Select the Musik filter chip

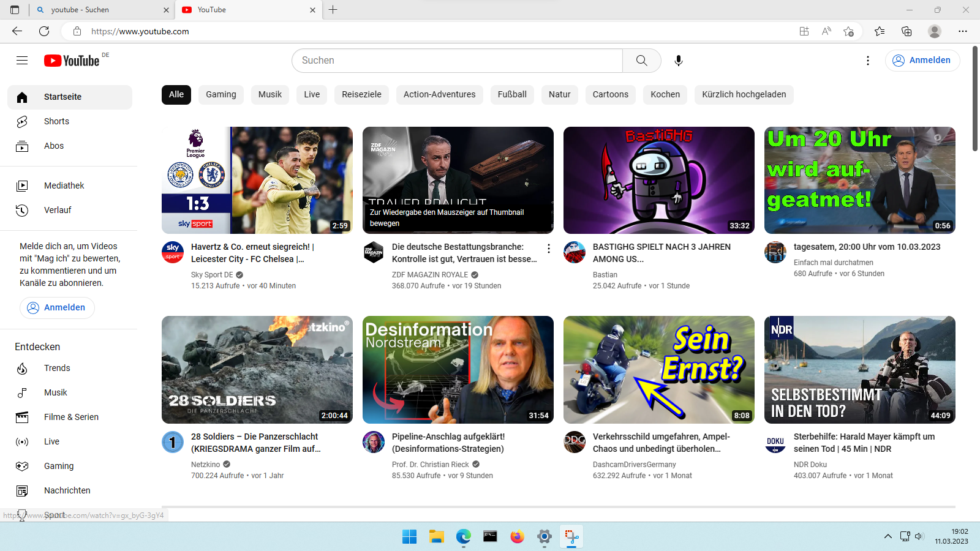point(270,94)
